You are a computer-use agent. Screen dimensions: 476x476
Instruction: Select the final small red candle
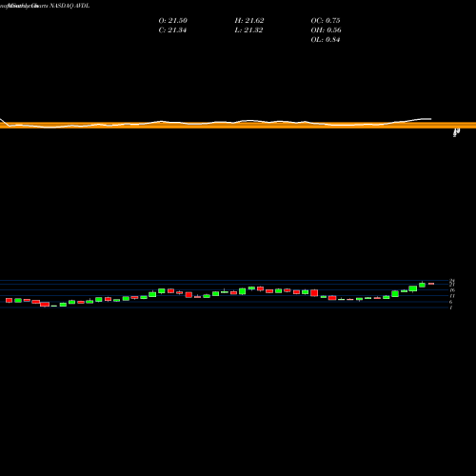click(431, 284)
